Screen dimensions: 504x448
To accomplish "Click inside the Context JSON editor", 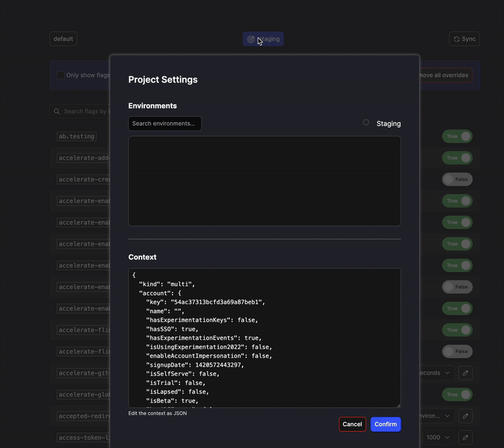I will (265, 338).
